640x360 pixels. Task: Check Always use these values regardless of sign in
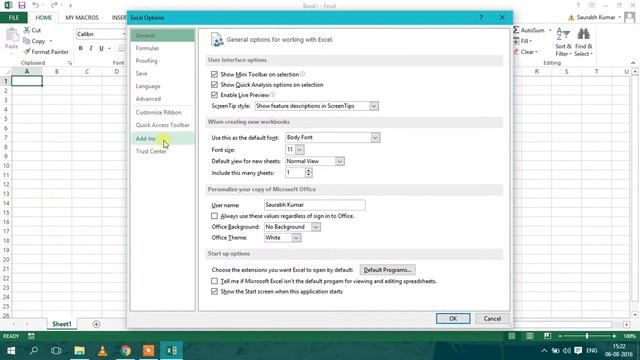click(214, 216)
